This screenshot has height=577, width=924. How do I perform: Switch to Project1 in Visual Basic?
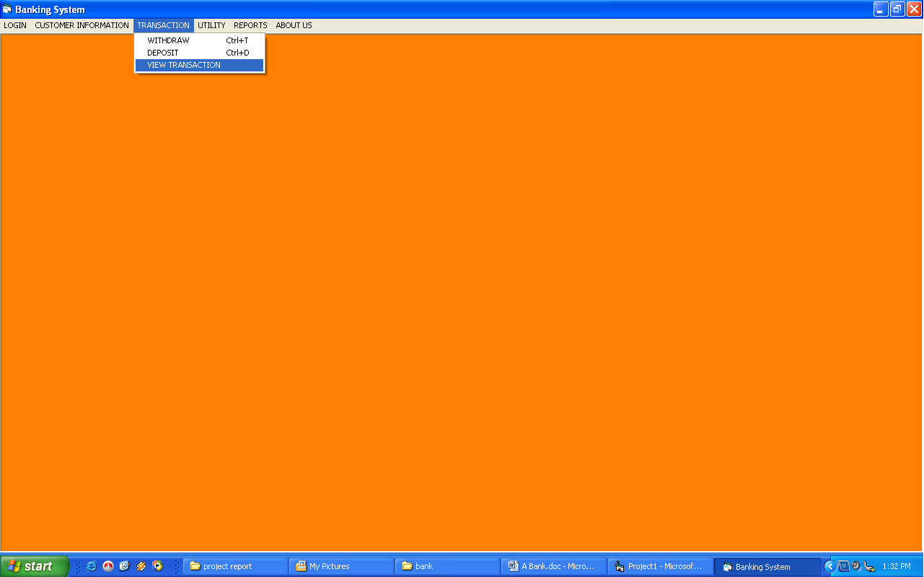(659, 566)
